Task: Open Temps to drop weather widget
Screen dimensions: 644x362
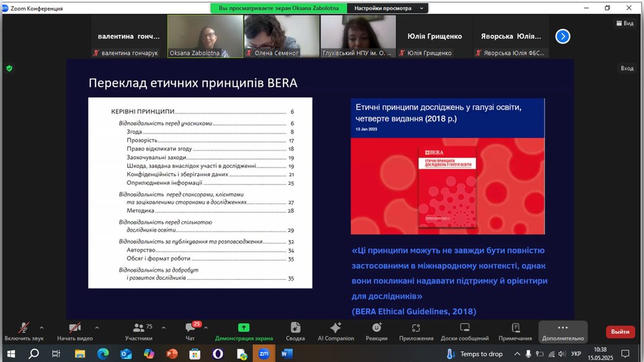Action: [x=475, y=354]
